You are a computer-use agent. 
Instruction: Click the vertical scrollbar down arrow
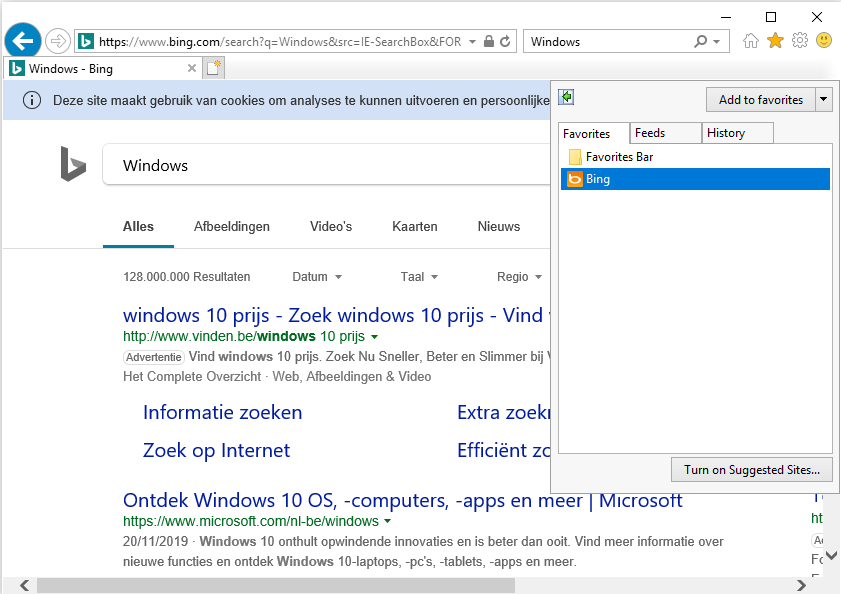(x=831, y=555)
